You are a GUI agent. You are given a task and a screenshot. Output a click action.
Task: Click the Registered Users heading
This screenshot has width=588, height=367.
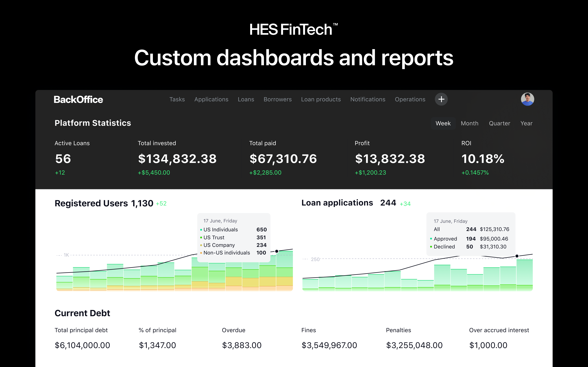point(91,203)
